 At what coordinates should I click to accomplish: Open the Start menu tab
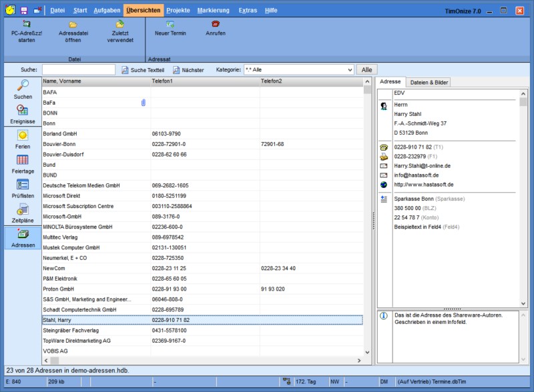pyautogui.click(x=80, y=11)
